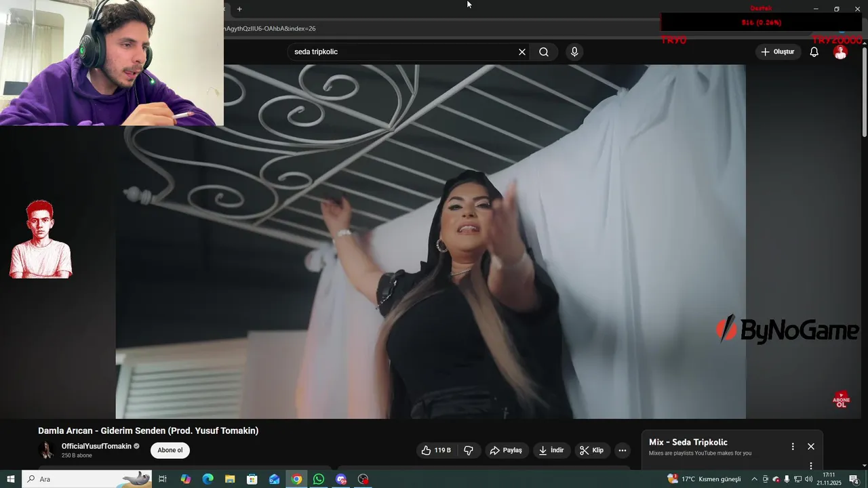Open WhatsApp from the taskbar
This screenshot has height=488, width=868.
pyautogui.click(x=319, y=479)
